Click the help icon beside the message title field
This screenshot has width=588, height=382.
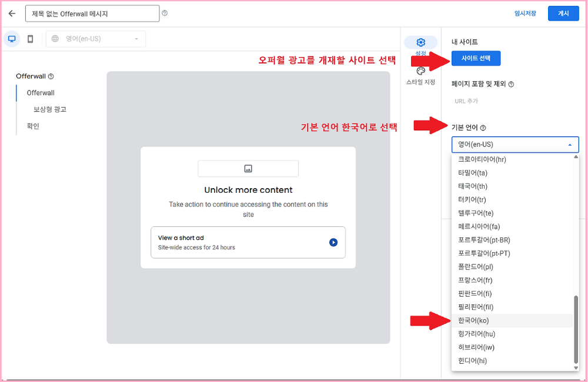click(165, 13)
